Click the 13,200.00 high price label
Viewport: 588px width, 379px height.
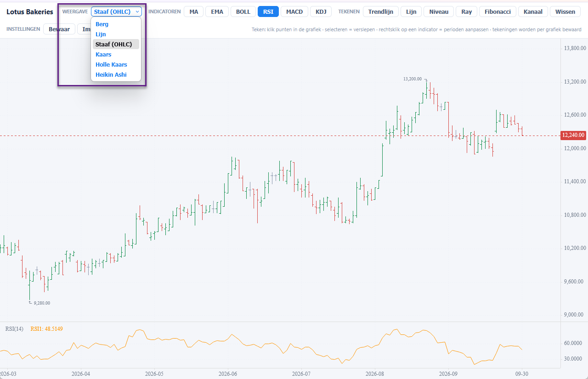click(413, 79)
